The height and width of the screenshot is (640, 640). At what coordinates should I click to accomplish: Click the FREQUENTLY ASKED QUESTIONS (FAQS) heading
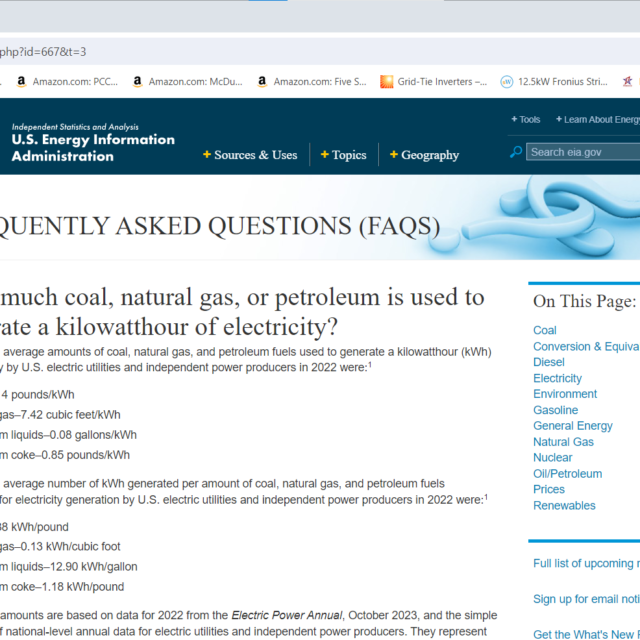(220, 227)
